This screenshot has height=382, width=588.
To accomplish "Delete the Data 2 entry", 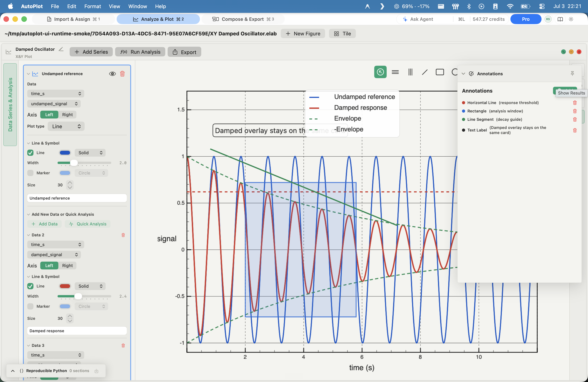I will (x=123, y=235).
